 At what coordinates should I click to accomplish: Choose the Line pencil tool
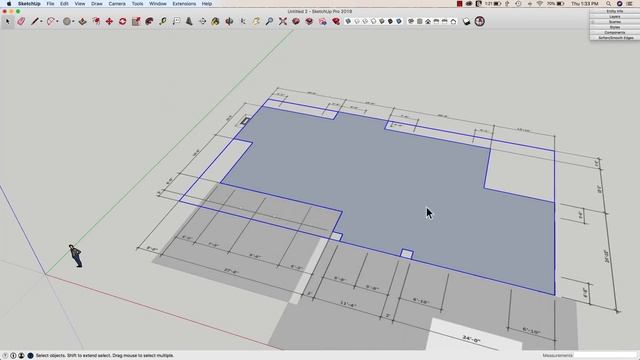35,21
